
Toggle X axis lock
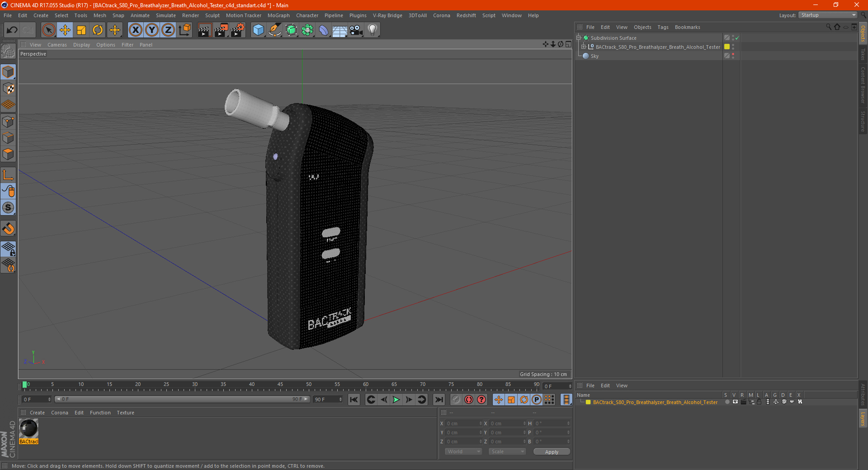[x=135, y=30]
